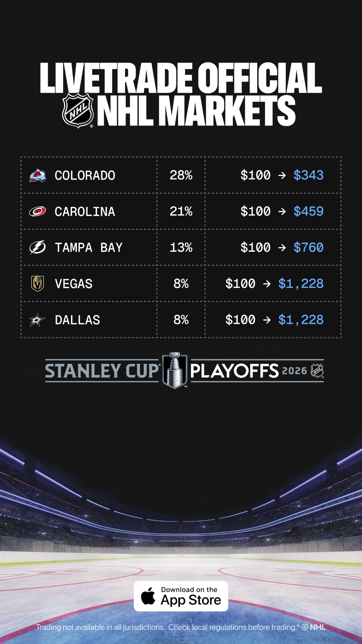
Task: Click the Apple logo in App Store badge
Action: (x=148, y=596)
